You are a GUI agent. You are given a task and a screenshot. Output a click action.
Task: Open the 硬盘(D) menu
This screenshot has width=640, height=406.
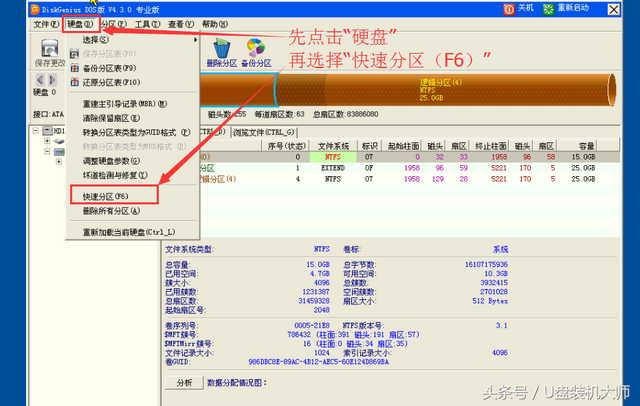(80, 24)
